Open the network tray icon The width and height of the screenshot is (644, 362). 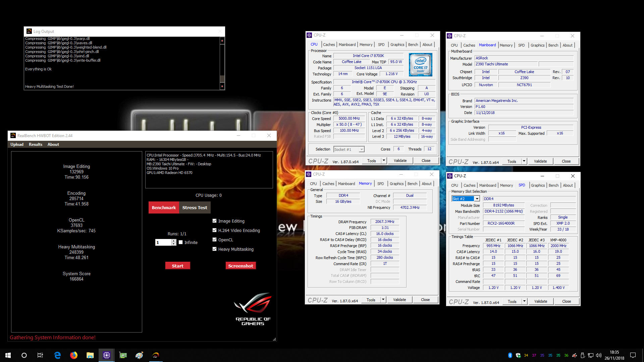tap(591, 355)
